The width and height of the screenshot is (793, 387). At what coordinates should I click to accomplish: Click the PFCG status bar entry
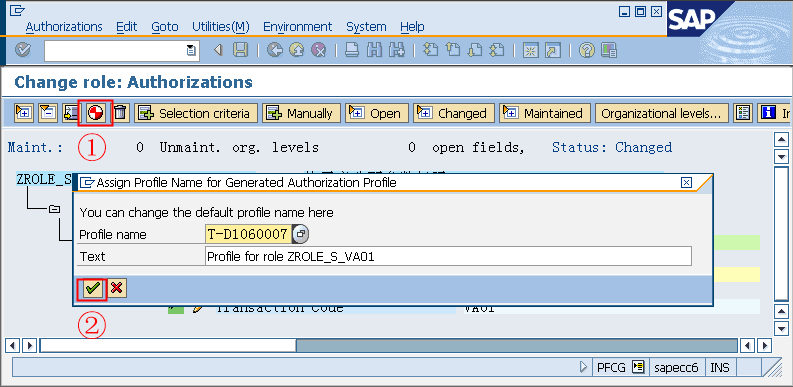tap(611, 367)
